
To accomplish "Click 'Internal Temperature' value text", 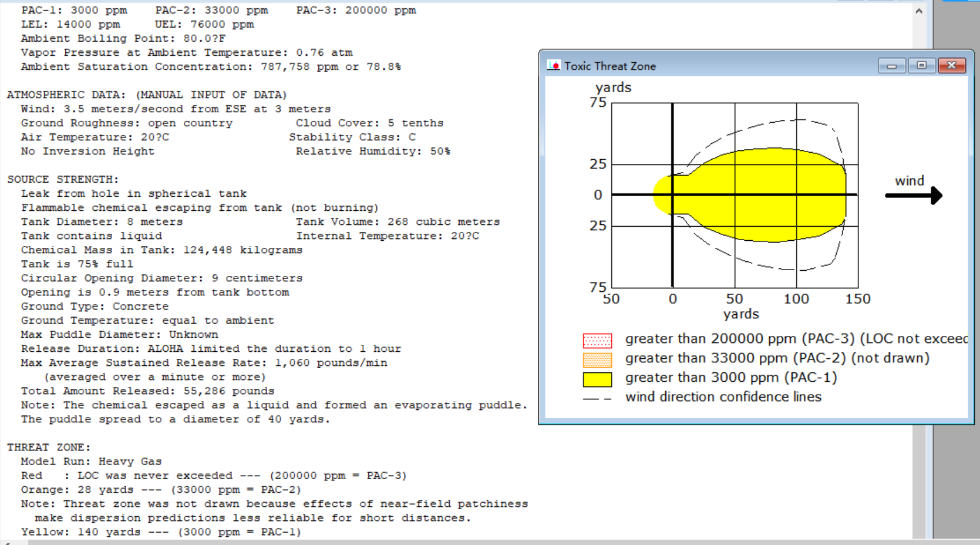I will tap(388, 236).
